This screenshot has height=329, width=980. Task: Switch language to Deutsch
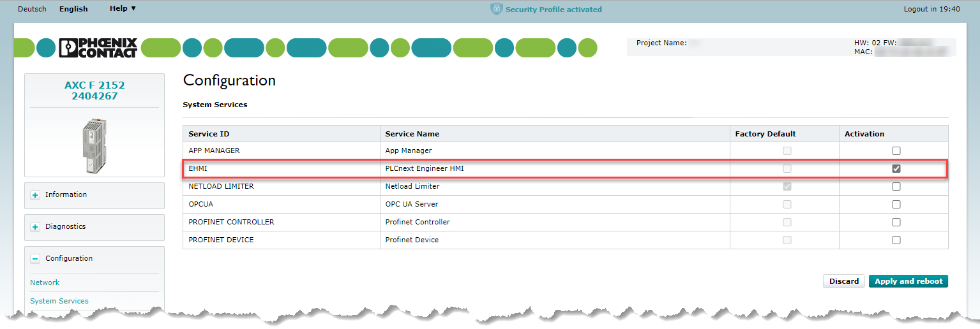pos(32,9)
